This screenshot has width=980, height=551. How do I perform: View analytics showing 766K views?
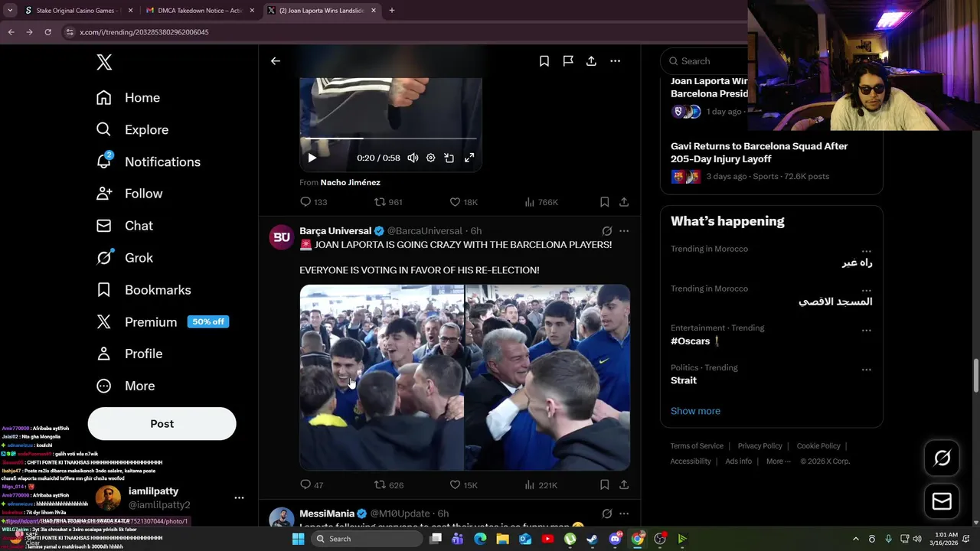tap(541, 202)
